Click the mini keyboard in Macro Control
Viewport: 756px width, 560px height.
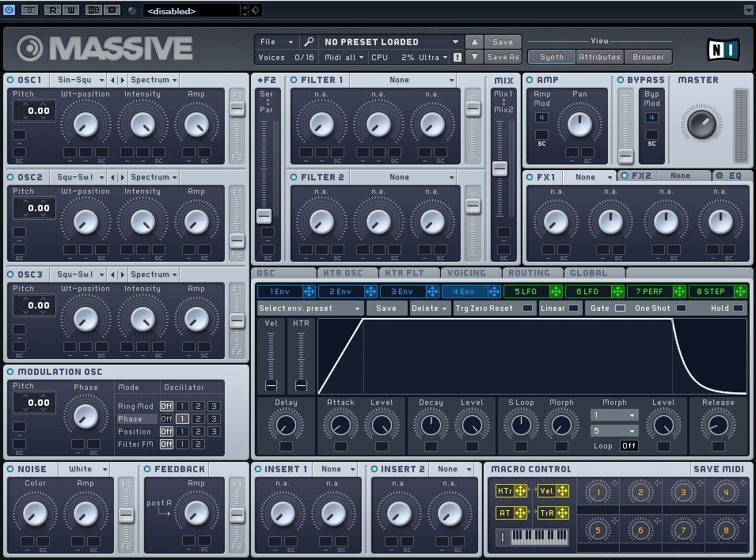pyautogui.click(x=538, y=537)
